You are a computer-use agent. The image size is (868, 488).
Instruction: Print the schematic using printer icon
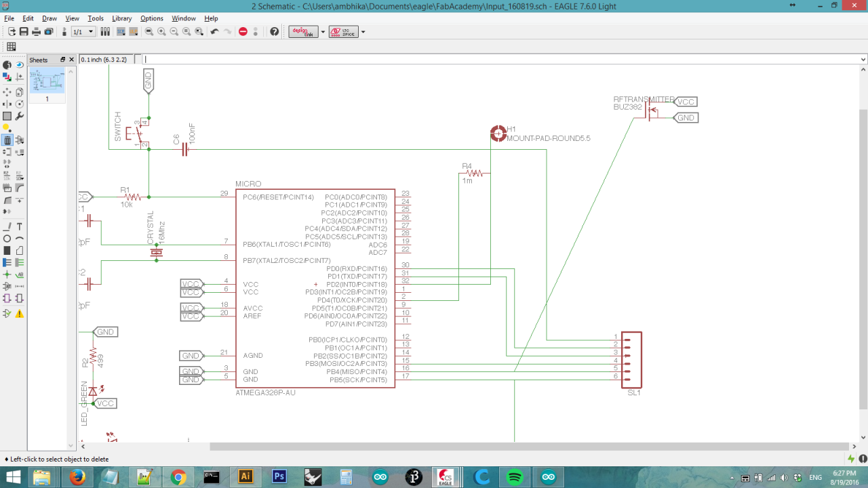(36, 32)
